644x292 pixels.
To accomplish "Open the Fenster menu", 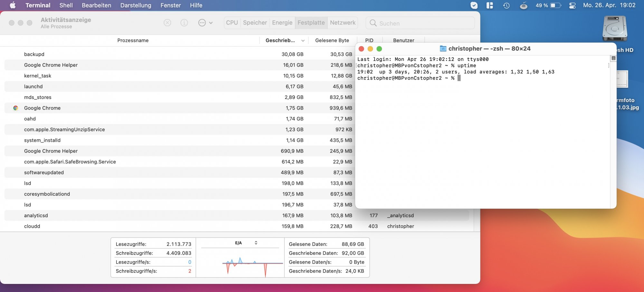I will click(x=171, y=5).
